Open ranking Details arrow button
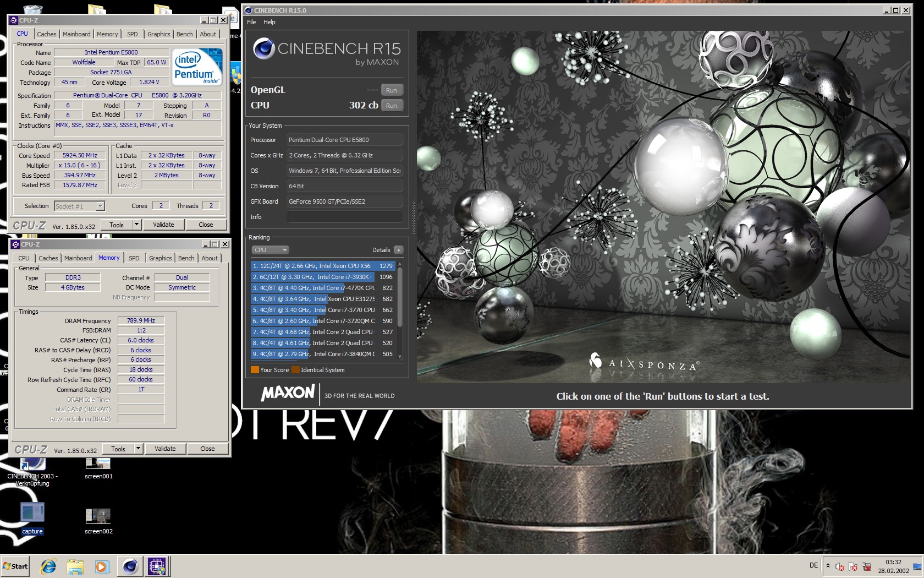This screenshot has height=578, width=924. pyautogui.click(x=399, y=250)
